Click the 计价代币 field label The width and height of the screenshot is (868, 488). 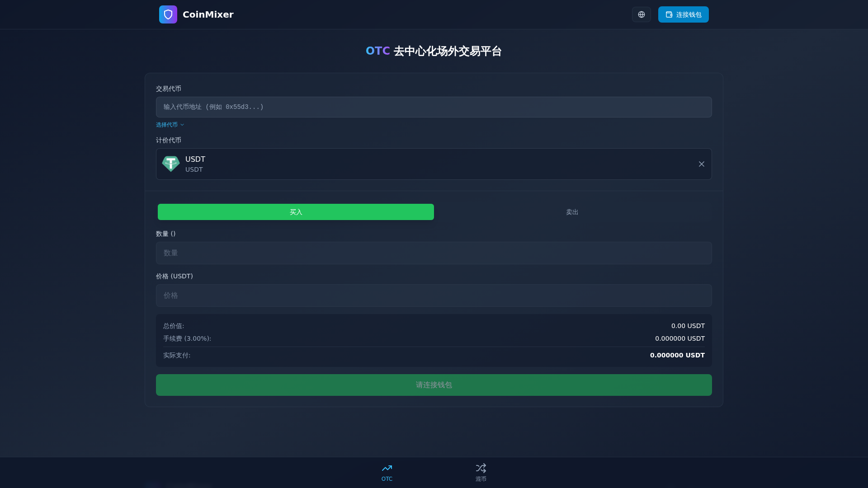click(x=169, y=140)
